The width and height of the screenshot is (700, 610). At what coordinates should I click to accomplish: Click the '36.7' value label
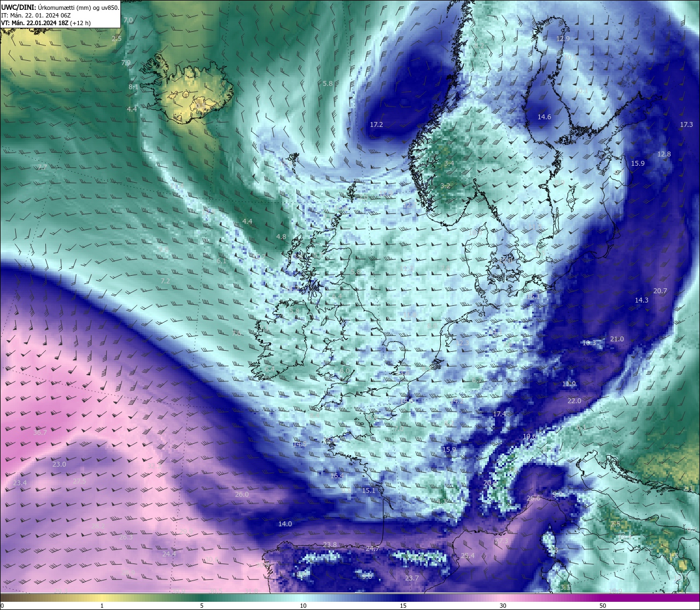(40, 433)
